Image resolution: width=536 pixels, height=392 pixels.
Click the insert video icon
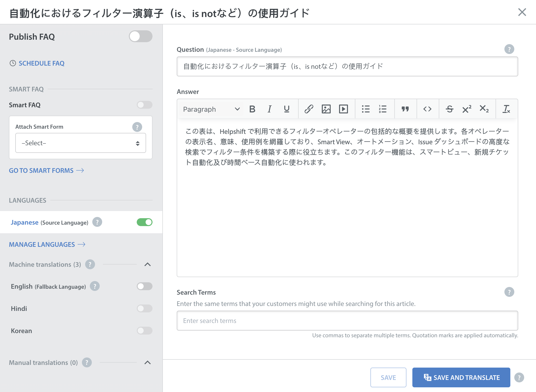(x=343, y=109)
